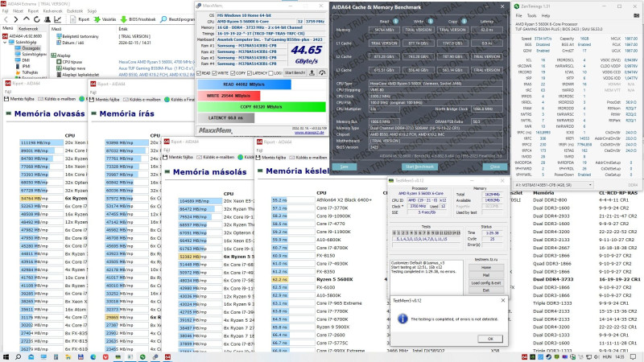Click the COPY result bar in MaxxMem

[x=261, y=107]
